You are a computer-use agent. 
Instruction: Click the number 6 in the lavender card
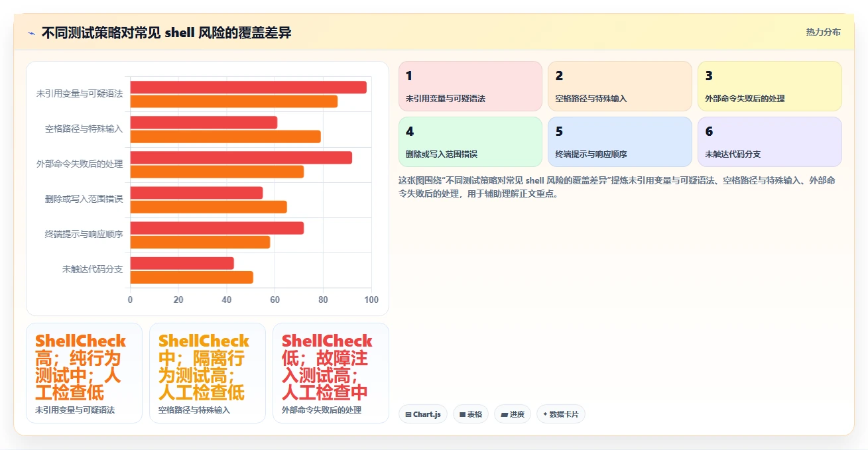pyautogui.click(x=709, y=132)
